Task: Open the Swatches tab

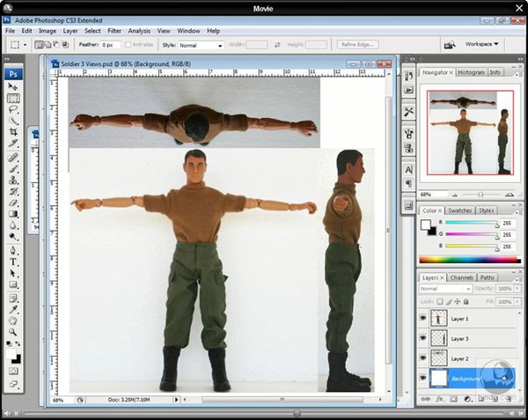Action: pyautogui.click(x=459, y=210)
